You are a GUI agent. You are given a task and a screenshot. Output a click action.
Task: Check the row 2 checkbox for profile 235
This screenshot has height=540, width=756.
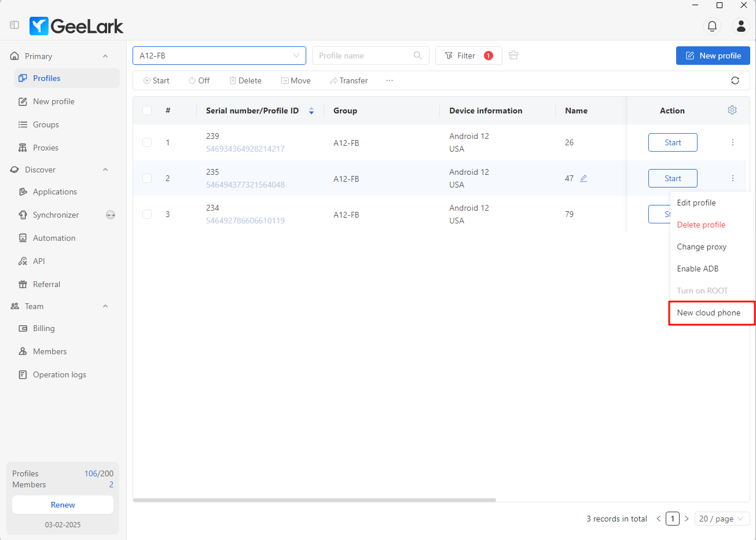point(147,178)
